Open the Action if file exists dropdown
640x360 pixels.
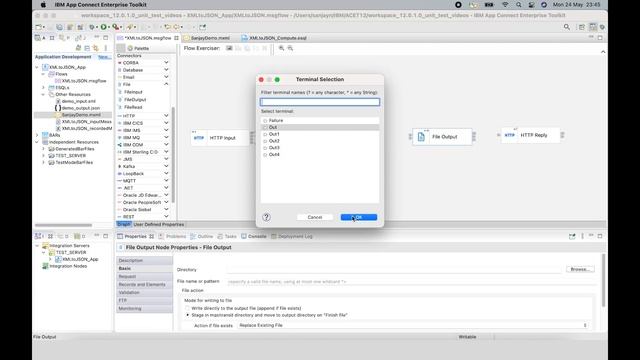tap(413, 325)
